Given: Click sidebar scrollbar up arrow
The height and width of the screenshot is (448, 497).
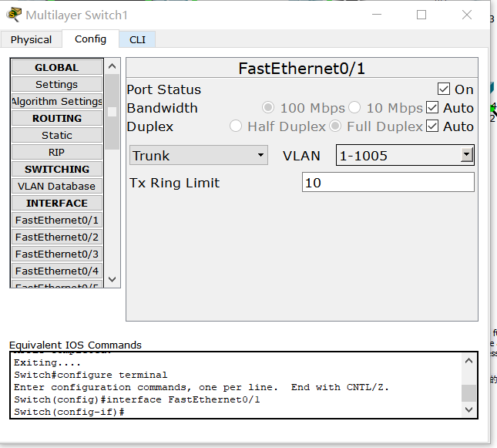Looking at the screenshot, I should [112, 66].
